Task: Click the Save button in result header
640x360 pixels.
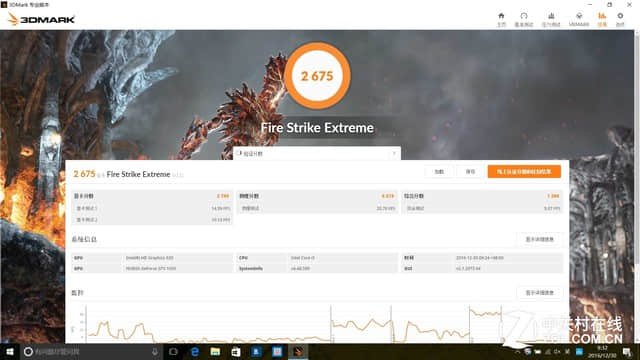Action: pos(470,171)
